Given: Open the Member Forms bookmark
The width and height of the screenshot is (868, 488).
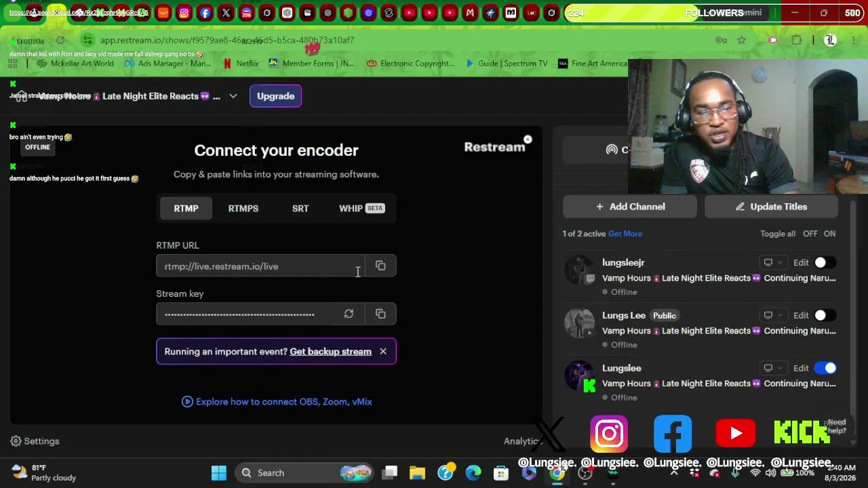Looking at the screenshot, I should click(x=311, y=63).
